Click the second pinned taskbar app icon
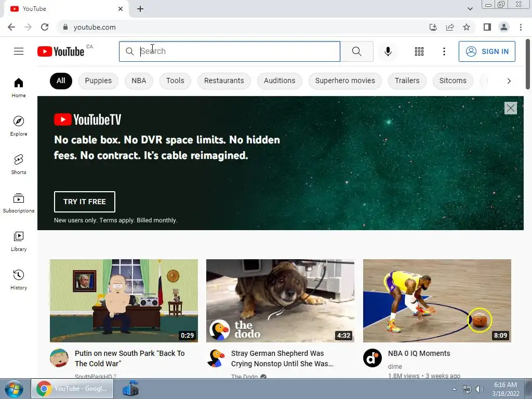This screenshot has width=532, height=399. click(x=130, y=389)
